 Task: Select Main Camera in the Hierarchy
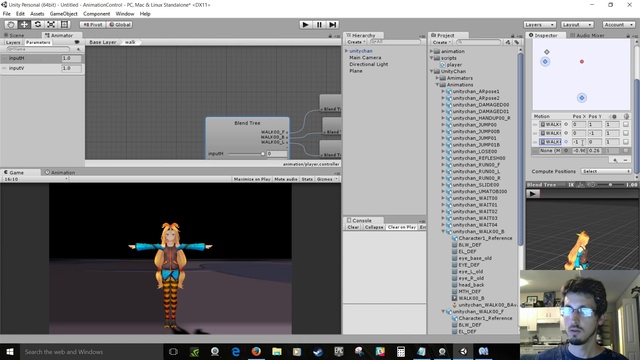(365, 58)
